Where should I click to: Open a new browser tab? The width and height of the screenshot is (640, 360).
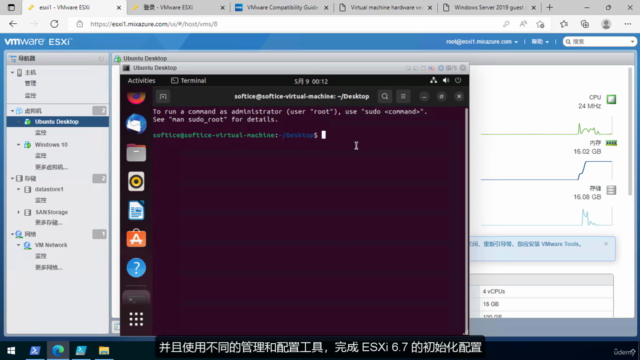(549, 7)
